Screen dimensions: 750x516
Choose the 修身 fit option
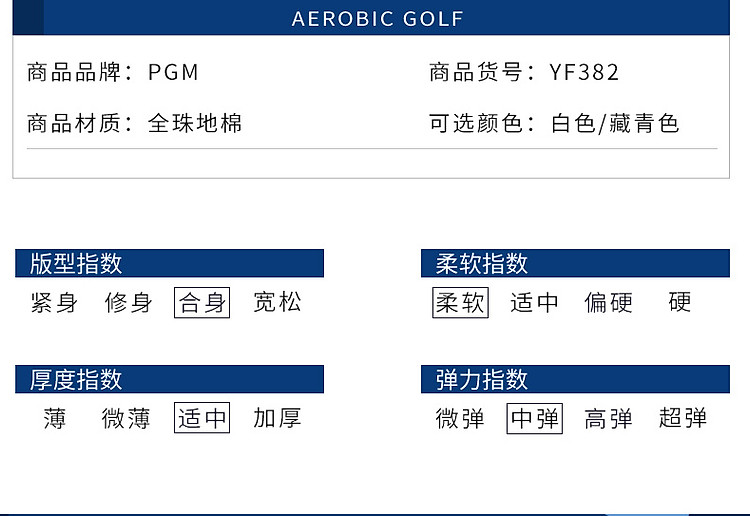(129, 303)
